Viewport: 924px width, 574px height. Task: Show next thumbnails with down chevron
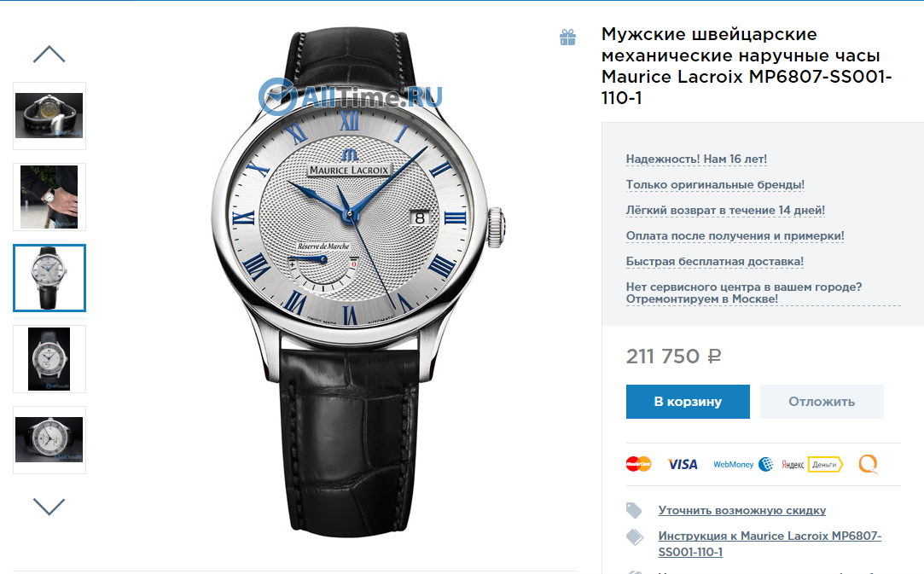(x=49, y=507)
